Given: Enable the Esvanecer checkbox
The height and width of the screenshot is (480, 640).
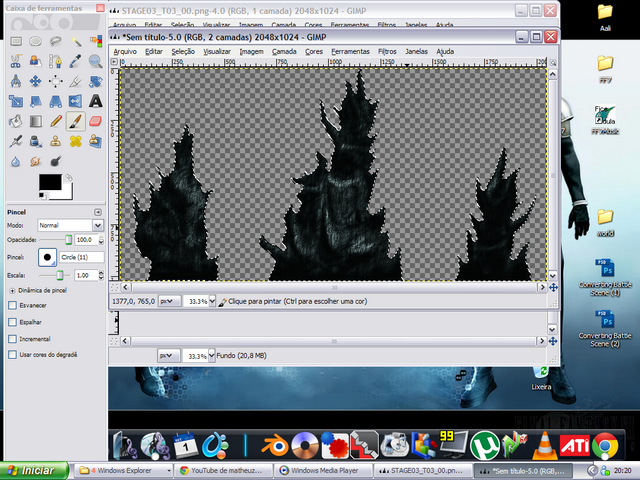Looking at the screenshot, I should 13,305.
